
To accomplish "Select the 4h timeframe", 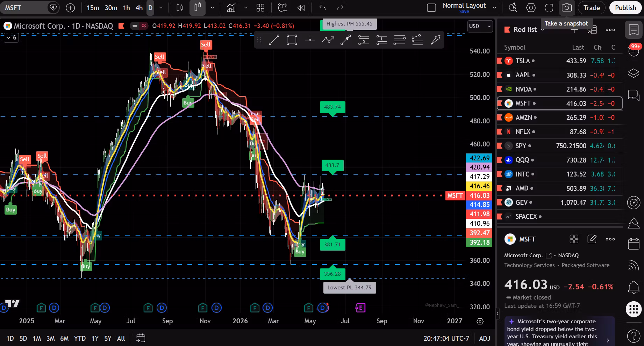I will tap(139, 8).
